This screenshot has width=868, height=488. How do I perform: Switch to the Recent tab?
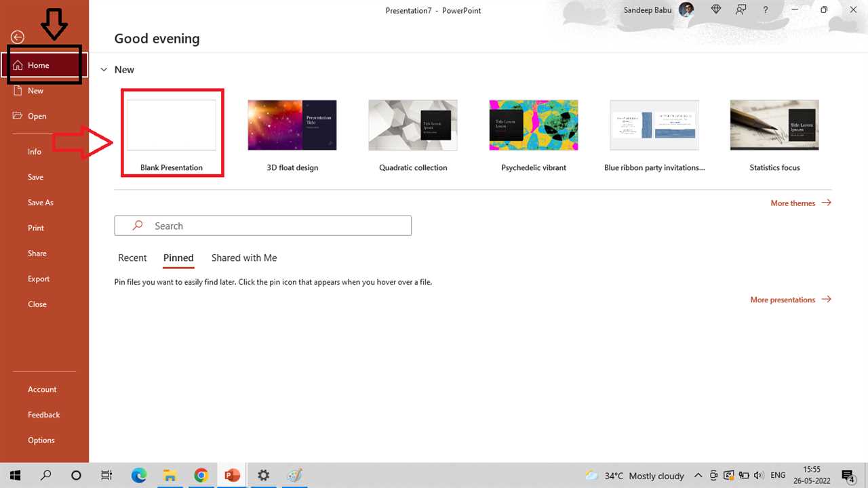coord(132,258)
